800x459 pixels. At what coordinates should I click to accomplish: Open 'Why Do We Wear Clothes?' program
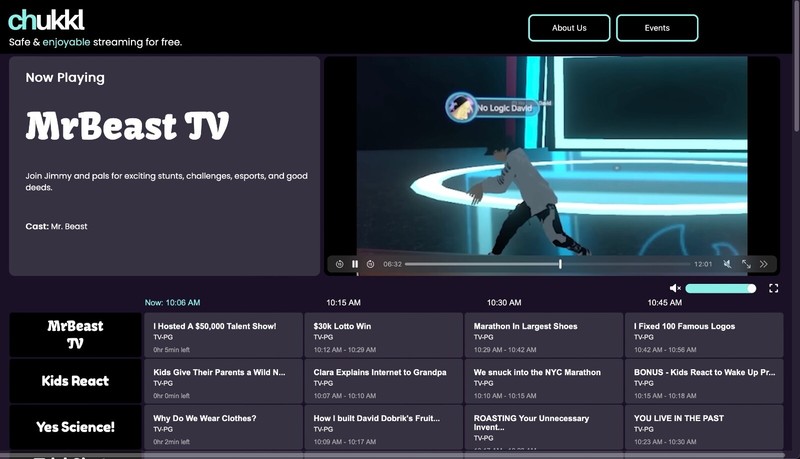click(223, 427)
